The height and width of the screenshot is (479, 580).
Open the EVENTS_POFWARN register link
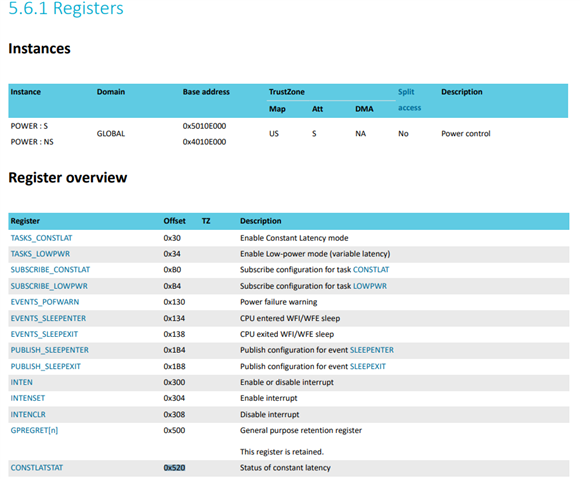point(45,302)
